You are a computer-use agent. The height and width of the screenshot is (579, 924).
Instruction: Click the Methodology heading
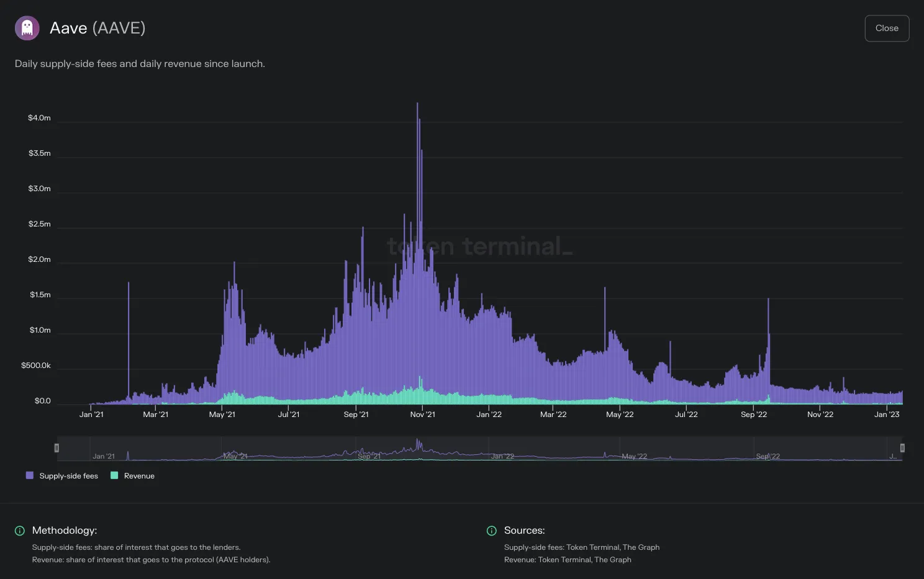pos(65,531)
